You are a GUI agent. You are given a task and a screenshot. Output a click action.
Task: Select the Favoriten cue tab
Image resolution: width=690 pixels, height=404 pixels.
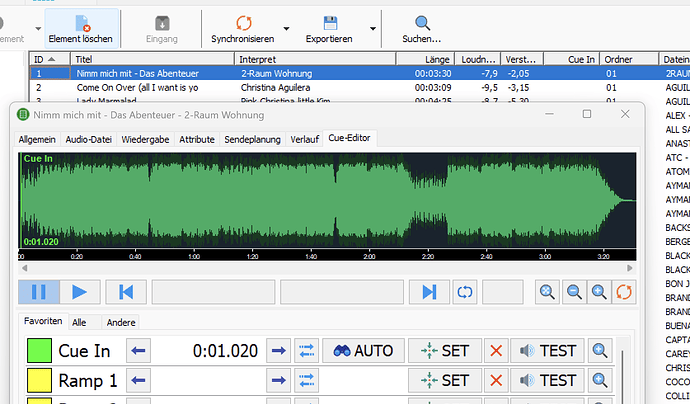pos(43,321)
